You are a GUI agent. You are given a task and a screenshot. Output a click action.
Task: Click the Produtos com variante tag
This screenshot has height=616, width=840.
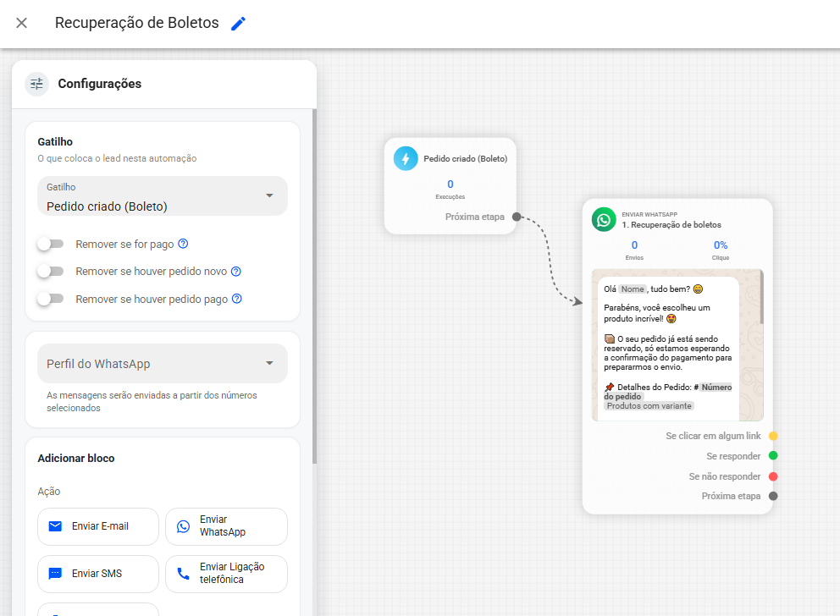pos(649,406)
